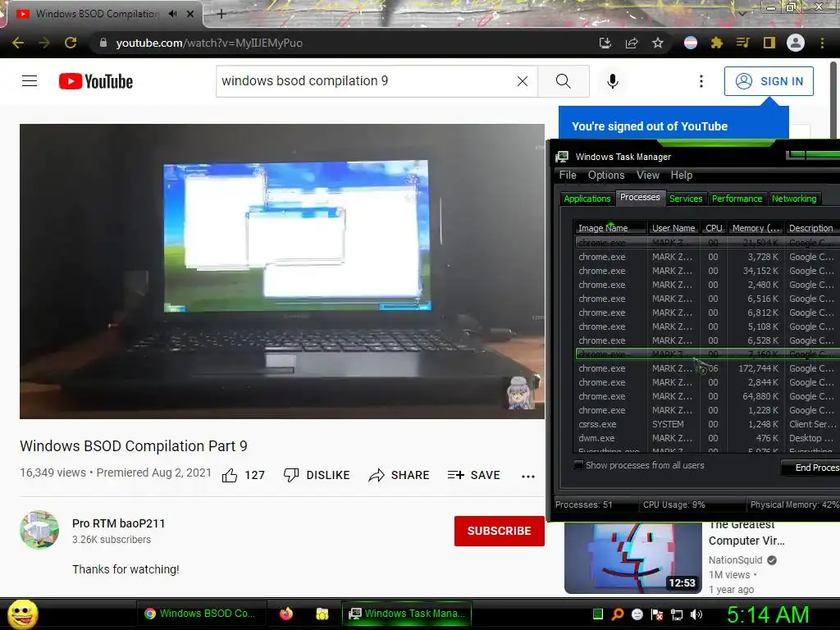Sort processes by Memory column
Screen dimensions: 840x630
[x=756, y=228]
